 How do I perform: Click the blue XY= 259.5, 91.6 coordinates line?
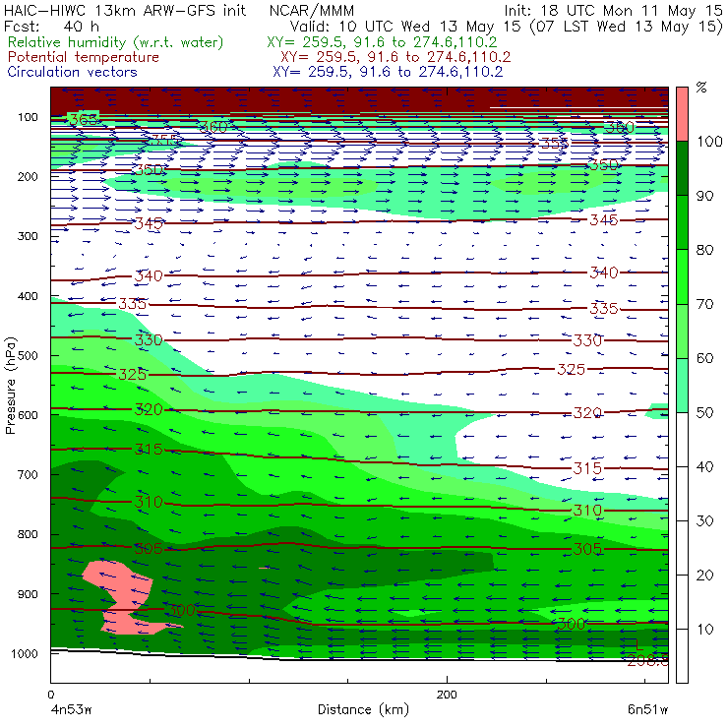[x=388, y=72]
